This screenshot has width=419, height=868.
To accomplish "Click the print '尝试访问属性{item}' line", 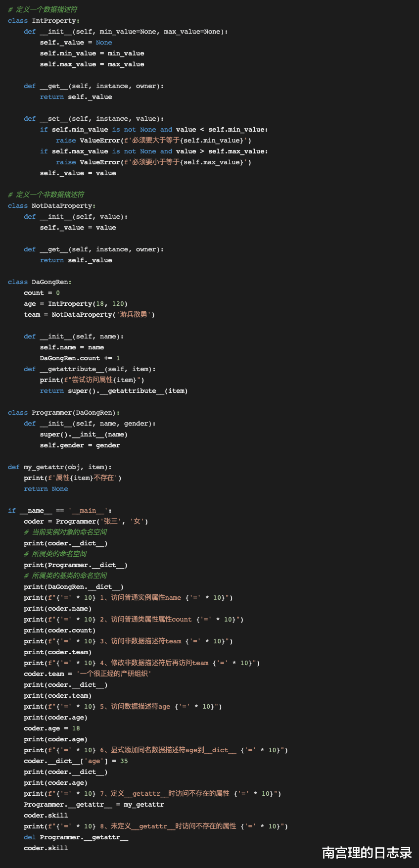I will [x=92, y=380].
